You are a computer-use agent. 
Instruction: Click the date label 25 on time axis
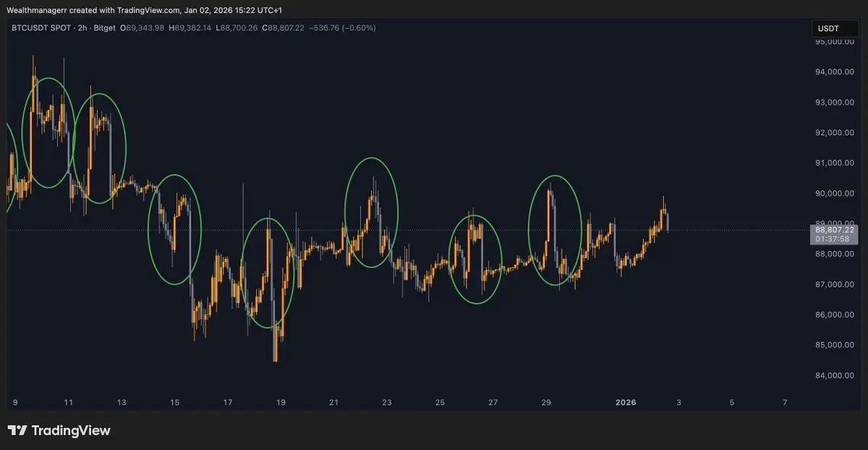click(440, 402)
